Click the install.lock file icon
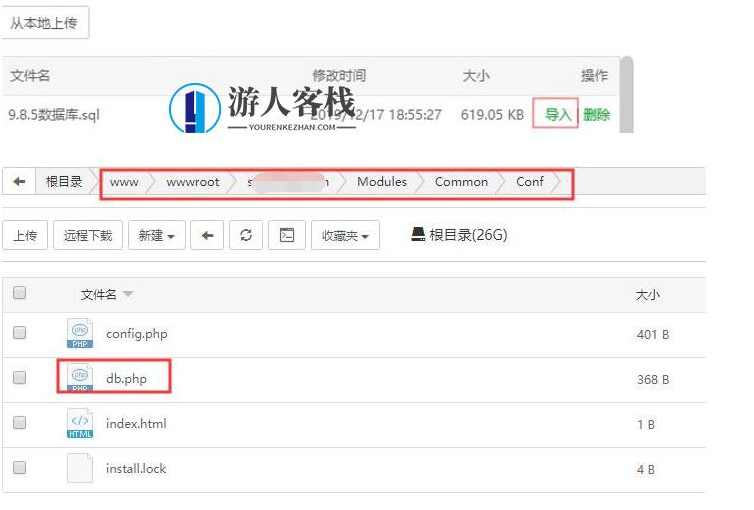The height and width of the screenshot is (510, 754). 80,468
